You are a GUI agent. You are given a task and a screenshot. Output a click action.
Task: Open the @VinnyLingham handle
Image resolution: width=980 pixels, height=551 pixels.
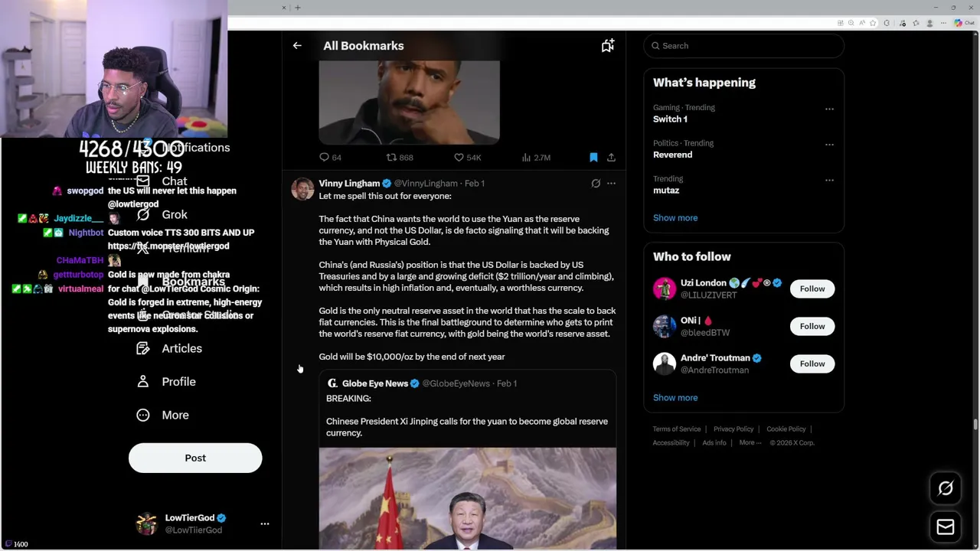click(x=426, y=184)
